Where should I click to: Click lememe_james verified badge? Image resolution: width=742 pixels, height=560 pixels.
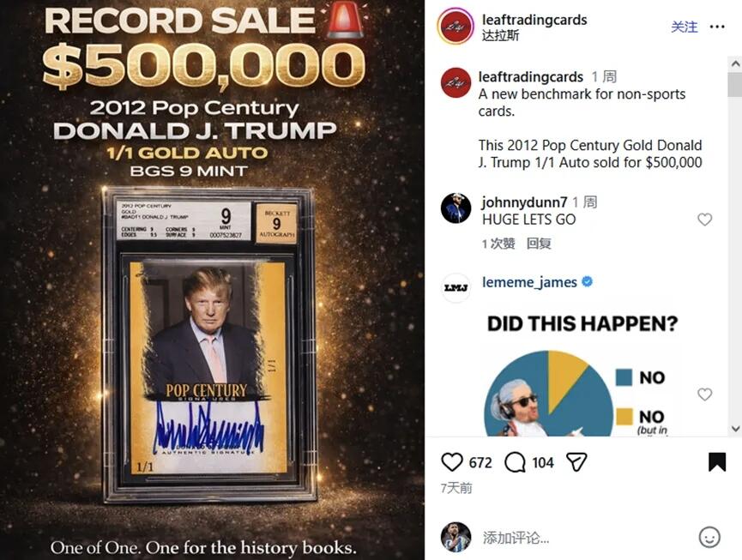[588, 282]
